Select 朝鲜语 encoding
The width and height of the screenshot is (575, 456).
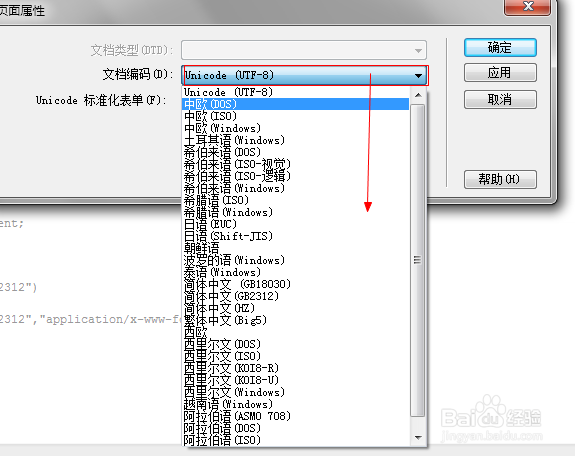tap(296, 248)
